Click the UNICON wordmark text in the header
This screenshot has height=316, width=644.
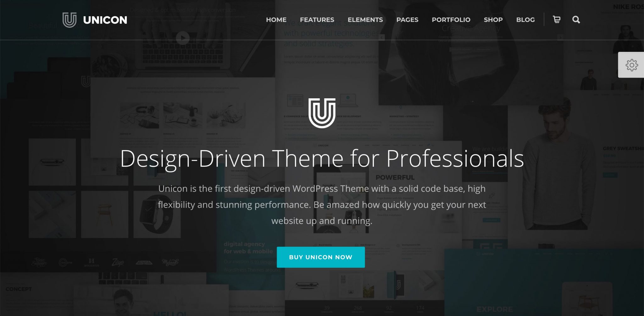105,20
